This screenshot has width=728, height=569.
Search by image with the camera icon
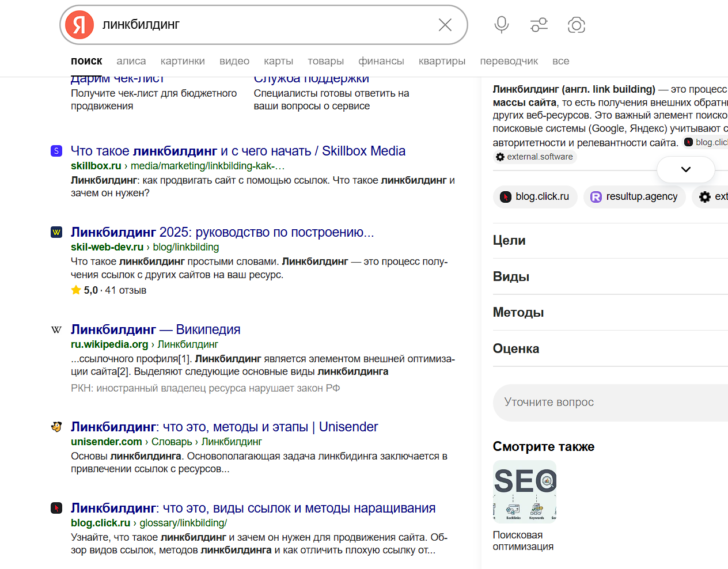[x=577, y=25]
